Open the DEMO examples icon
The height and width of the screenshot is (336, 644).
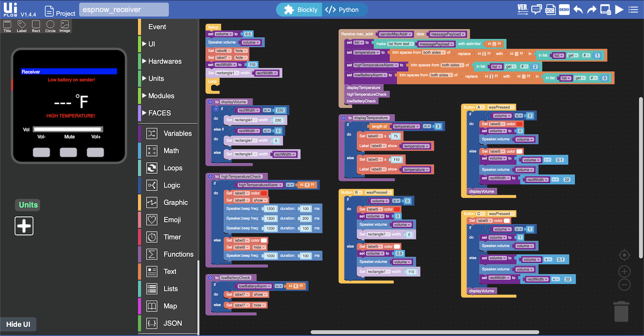[x=564, y=9]
